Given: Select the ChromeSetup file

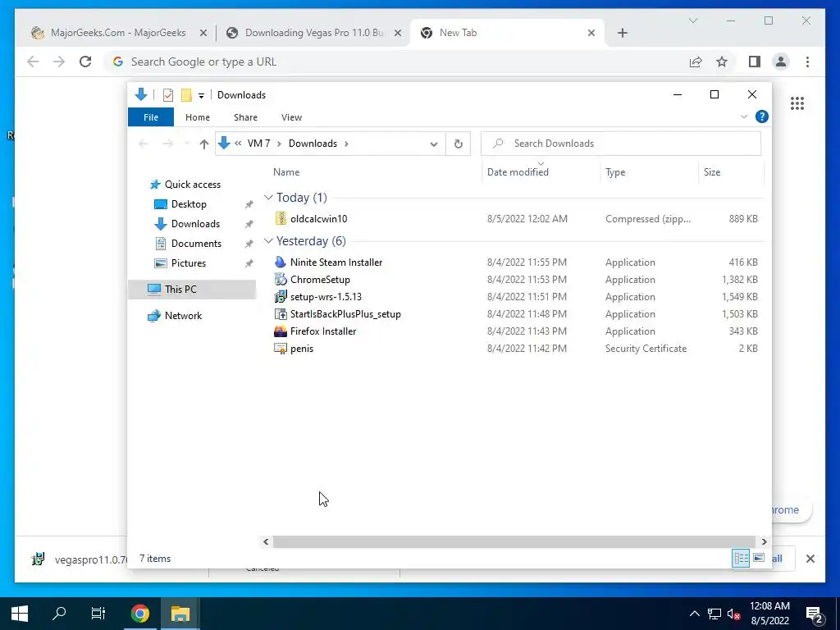Looking at the screenshot, I should pyautogui.click(x=320, y=280).
